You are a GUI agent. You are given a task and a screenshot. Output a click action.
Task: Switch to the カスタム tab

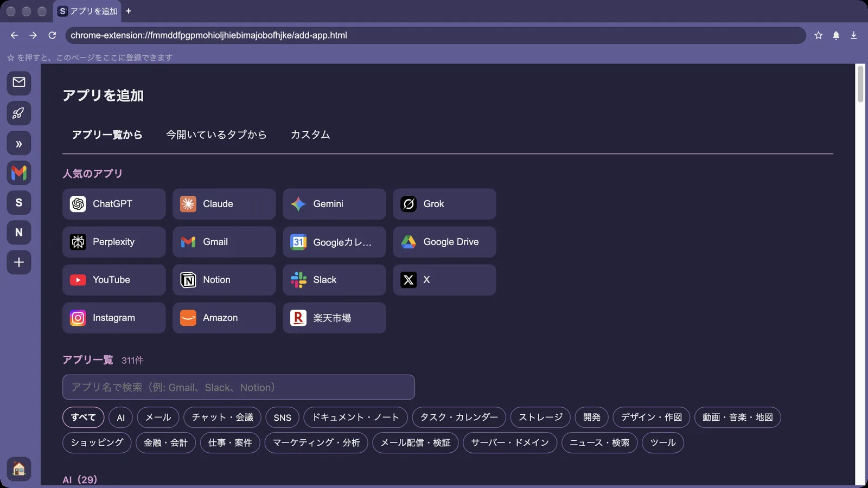[310, 134]
